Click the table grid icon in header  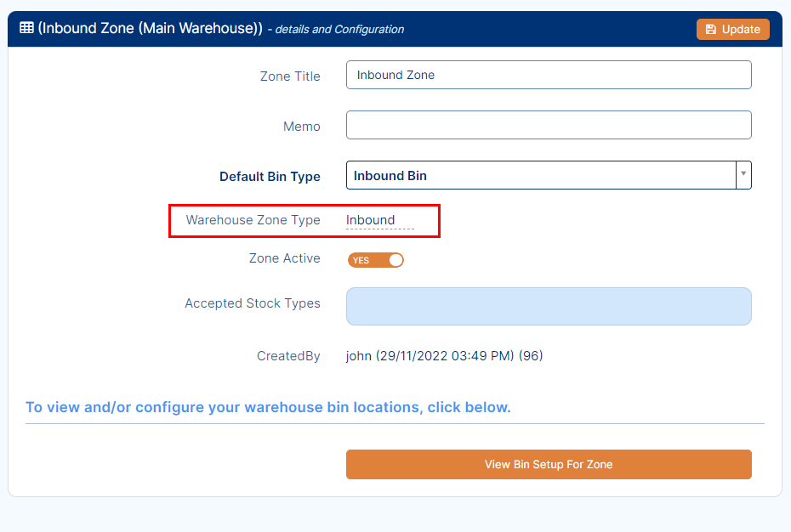tap(26, 28)
